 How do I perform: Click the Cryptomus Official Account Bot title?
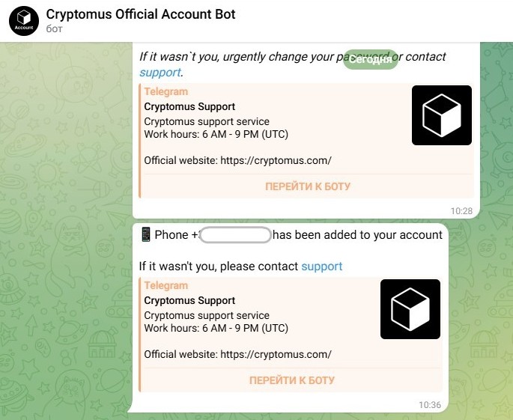click(x=141, y=14)
